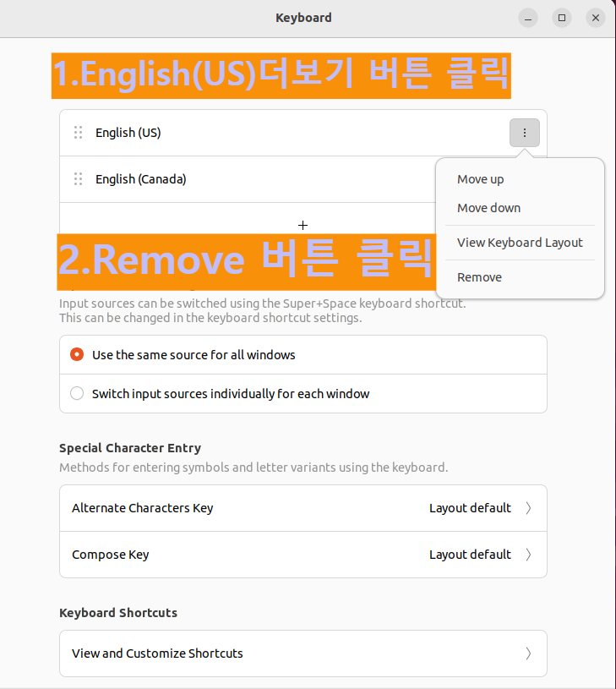Open Compose Key chevron
The height and width of the screenshot is (689, 616).
tap(529, 555)
